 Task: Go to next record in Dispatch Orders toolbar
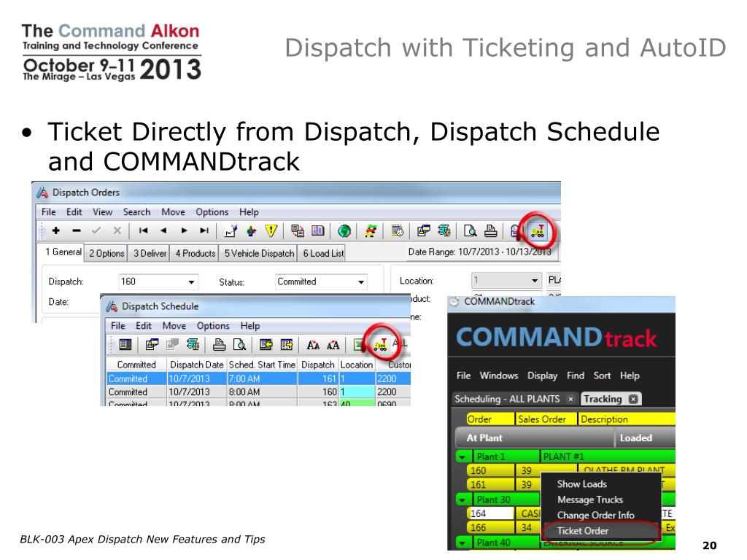pos(184,231)
